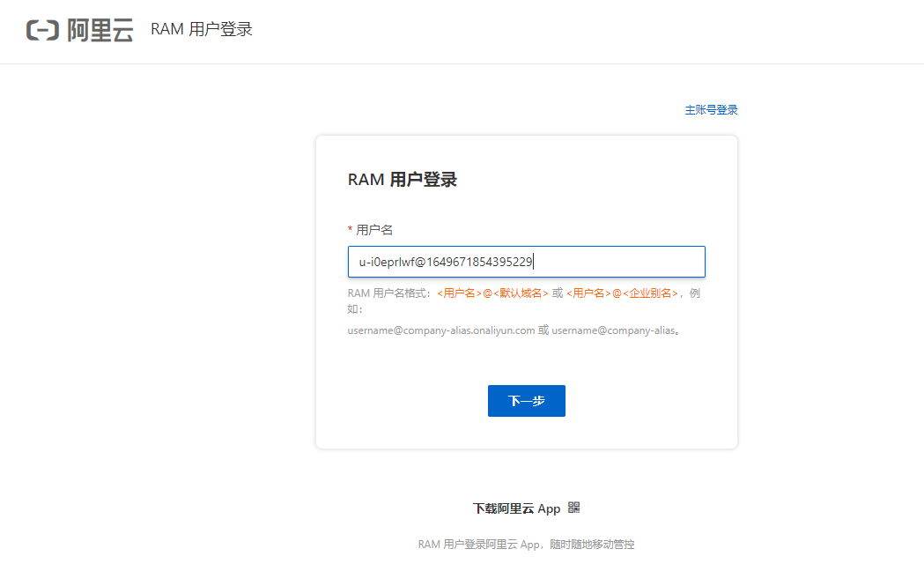Open the QR code icon beside 下载阿里云 App

pyautogui.click(x=574, y=508)
